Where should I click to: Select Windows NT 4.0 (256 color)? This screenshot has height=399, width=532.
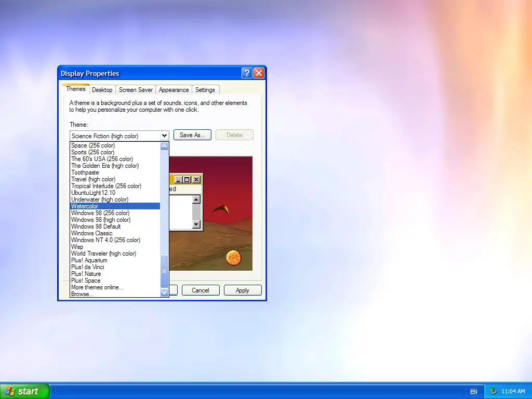[x=115, y=240]
